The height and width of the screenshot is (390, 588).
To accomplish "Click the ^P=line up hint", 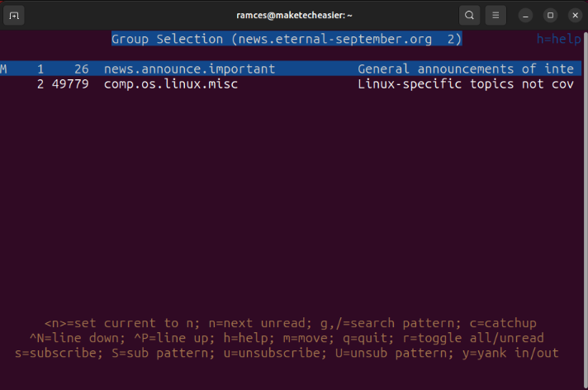I will coord(171,338).
